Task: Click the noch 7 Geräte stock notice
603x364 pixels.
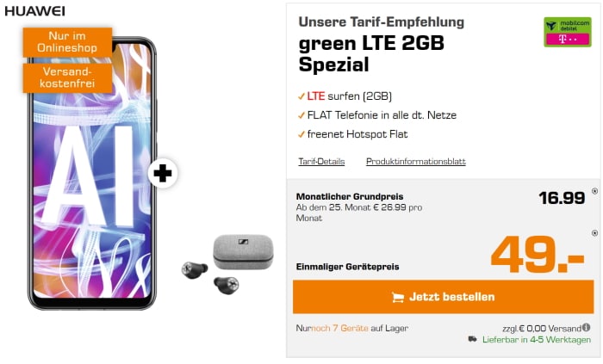Action: click(339, 329)
